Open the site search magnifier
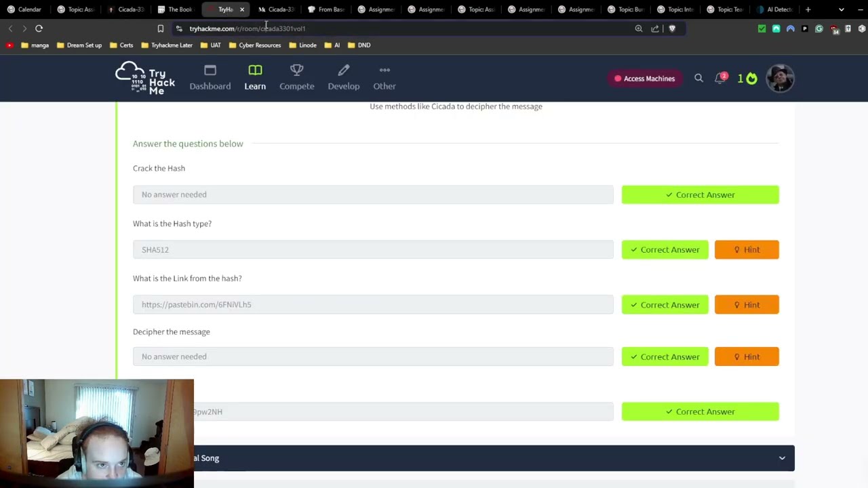Screen dimensions: 868x488 698,79
